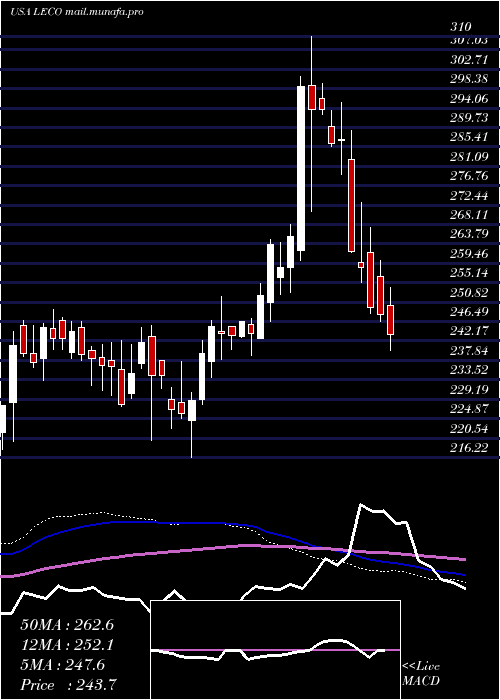The height and width of the screenshot is (700, 500).
Task: Click the 289.73 price axis label
Action: click(x=469, y=117)
